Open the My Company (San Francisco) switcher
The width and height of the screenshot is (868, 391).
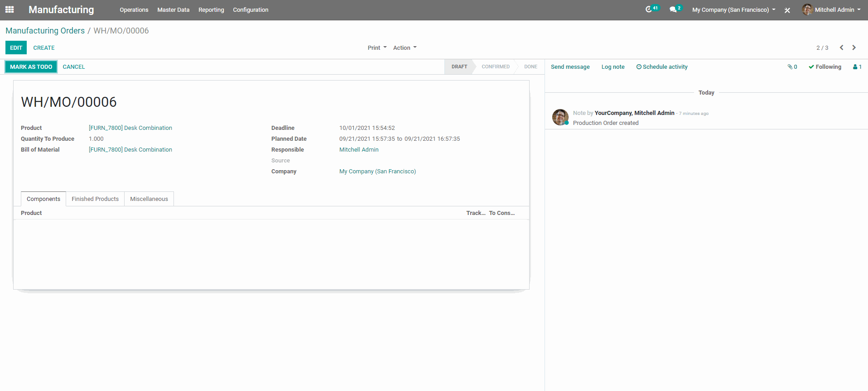coord(733,10)
